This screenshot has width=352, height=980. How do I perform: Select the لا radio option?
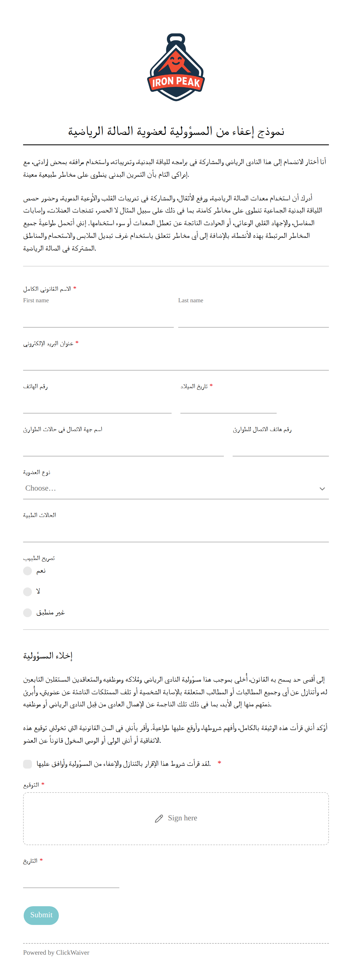[28, 592]
